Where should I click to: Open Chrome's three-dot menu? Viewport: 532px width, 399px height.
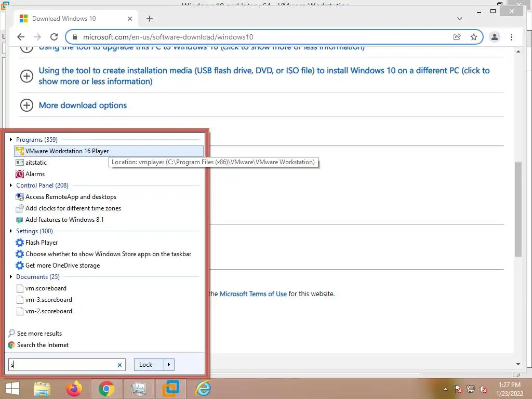(x=511, y=37)
